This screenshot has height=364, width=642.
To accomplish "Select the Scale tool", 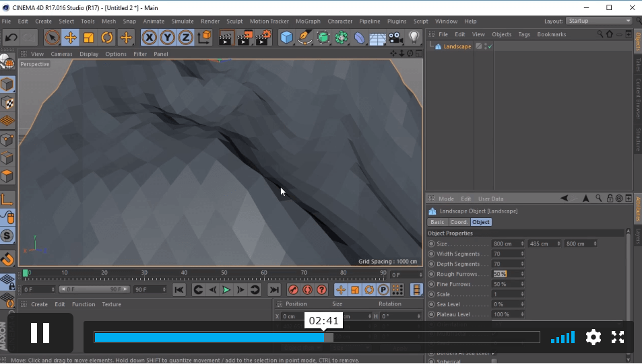I will [x=88, y=38].
